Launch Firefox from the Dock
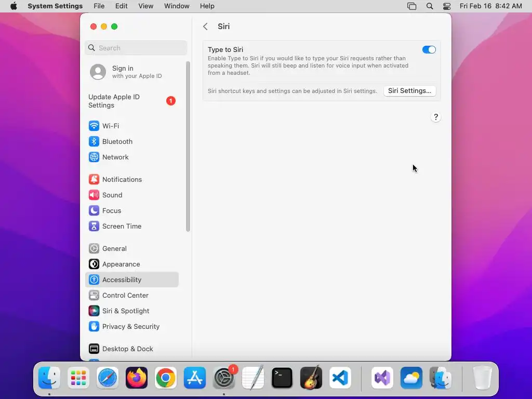532x399 pixels. point(137,378)
